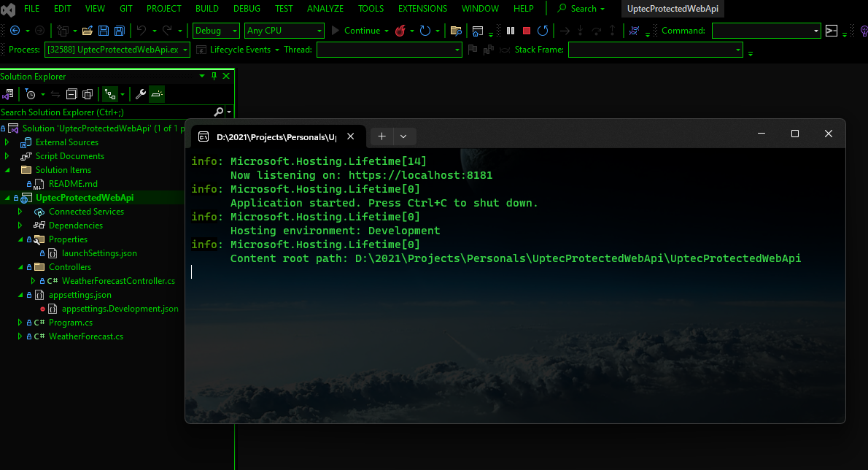The width and height of the screenshot is (868, 470).
Task: Open the new terminal tab dropdown chevron
Action: 403,136
